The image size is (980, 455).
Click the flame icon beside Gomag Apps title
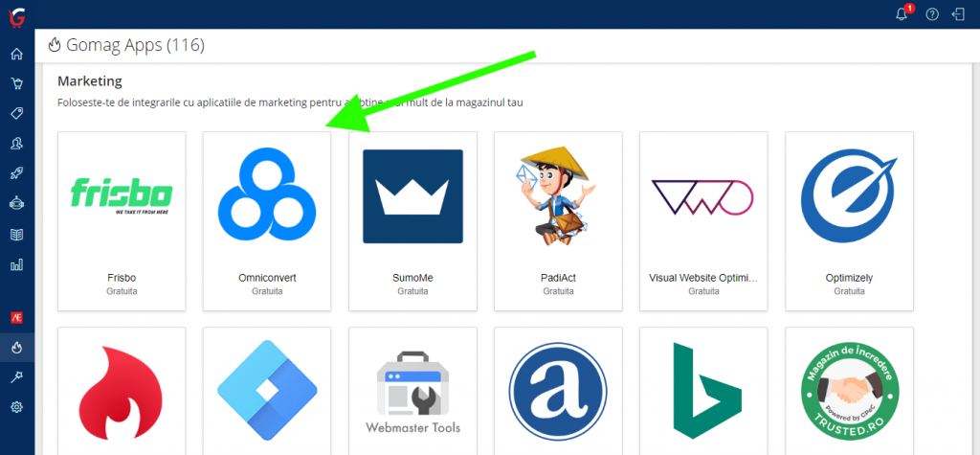tap(55, 46)
